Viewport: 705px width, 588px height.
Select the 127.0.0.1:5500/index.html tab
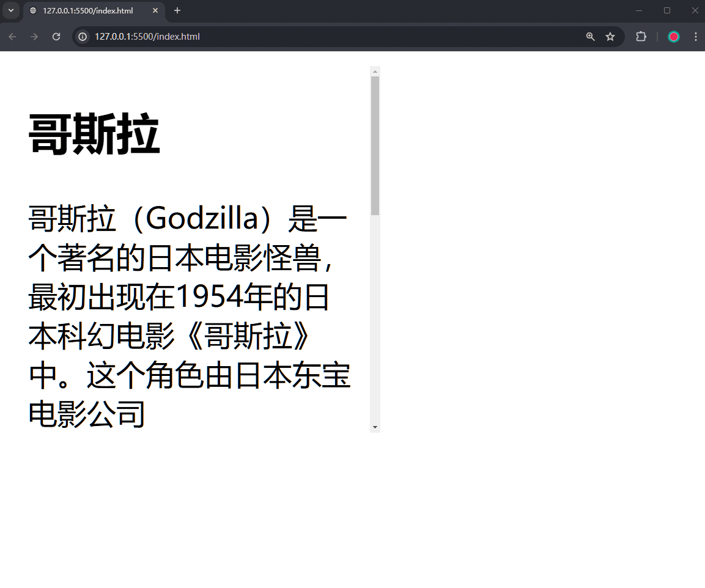[x=92, y=10]
